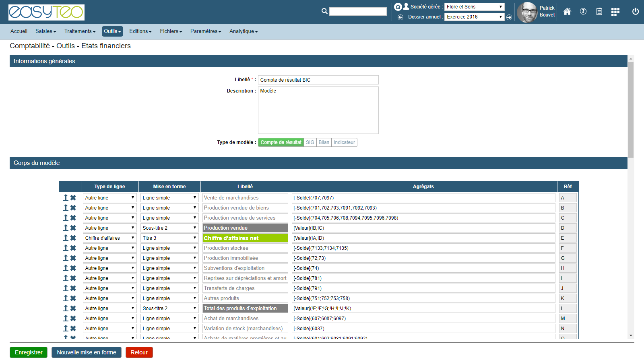Screen dimensions: 644x362
Task: Move up the 'Production stockée' row
Action: pyautogui.click(x=66, y=248)
